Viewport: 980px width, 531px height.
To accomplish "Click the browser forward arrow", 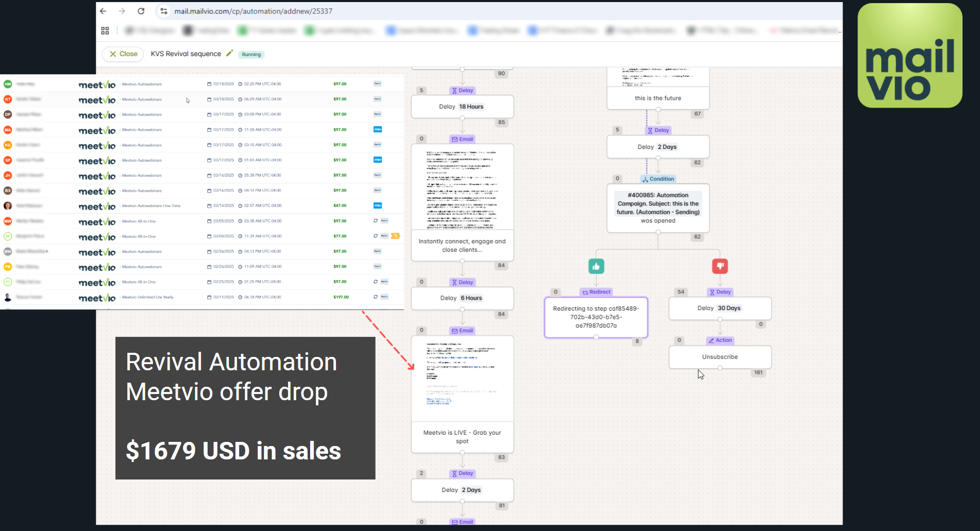I will coord(122,11).
